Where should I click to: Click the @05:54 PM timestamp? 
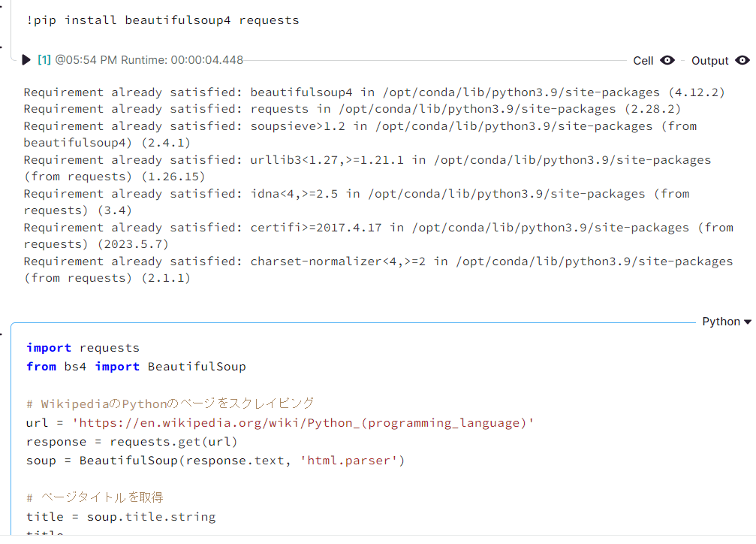pyautogui.click(x=77, y=60)
